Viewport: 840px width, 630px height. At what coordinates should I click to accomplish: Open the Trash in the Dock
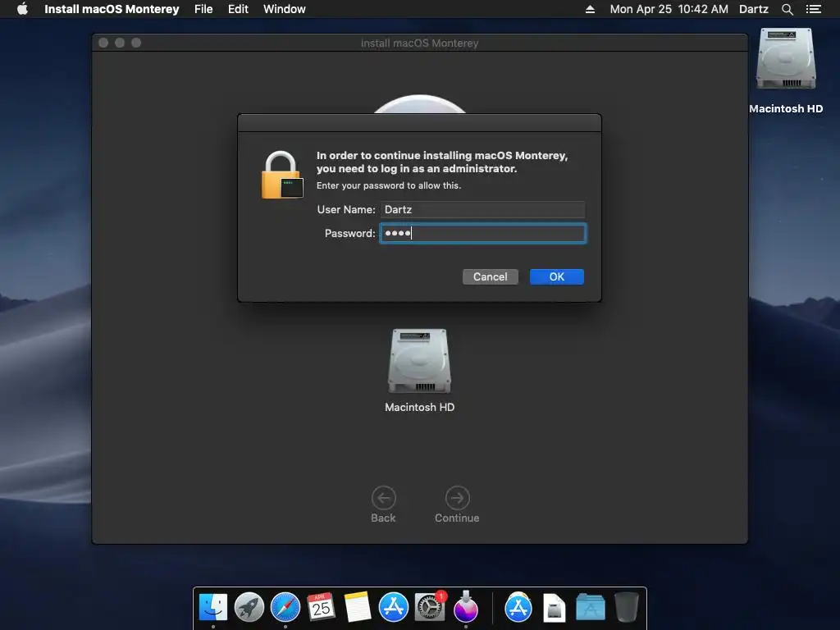[626, 608]
